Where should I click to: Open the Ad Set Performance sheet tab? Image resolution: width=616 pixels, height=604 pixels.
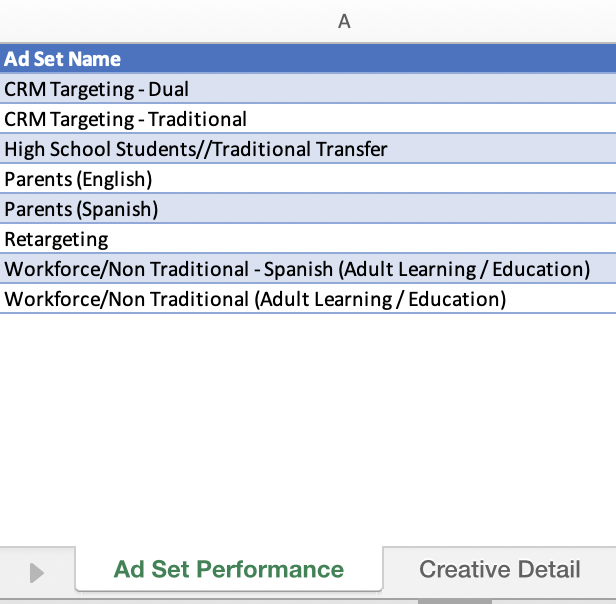click(229, 569)
